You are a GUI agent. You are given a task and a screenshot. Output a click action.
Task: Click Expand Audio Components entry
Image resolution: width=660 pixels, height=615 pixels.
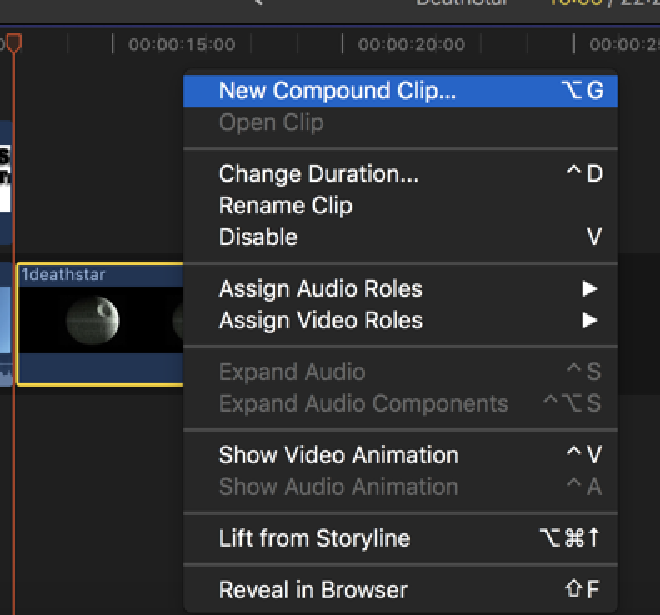click(363, 405)
